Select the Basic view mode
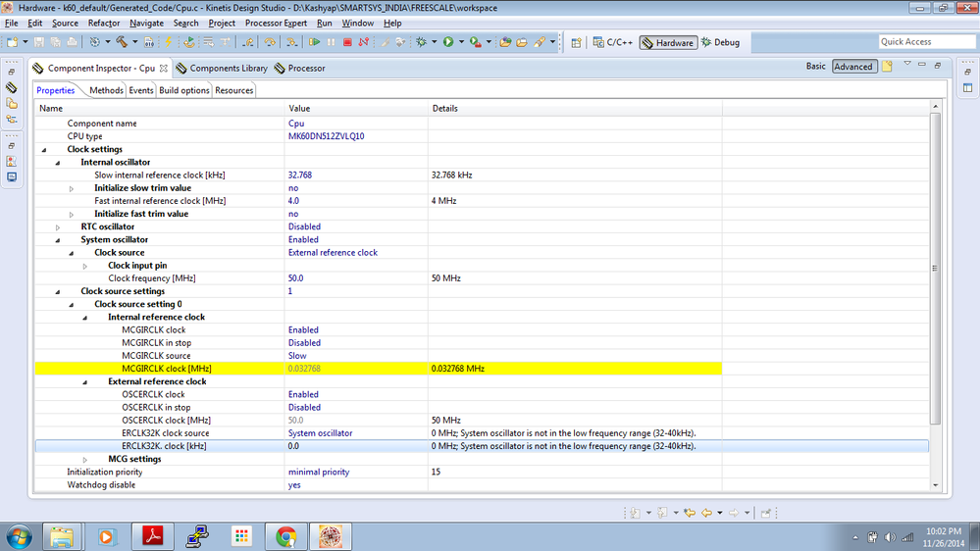 [815, 67]
